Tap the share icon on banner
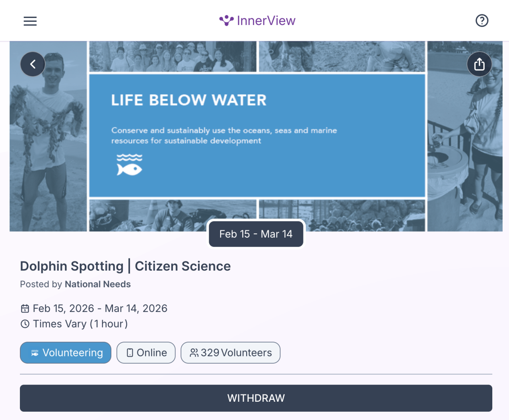Screen dimensions: 509x420 [x=479, y=64]
